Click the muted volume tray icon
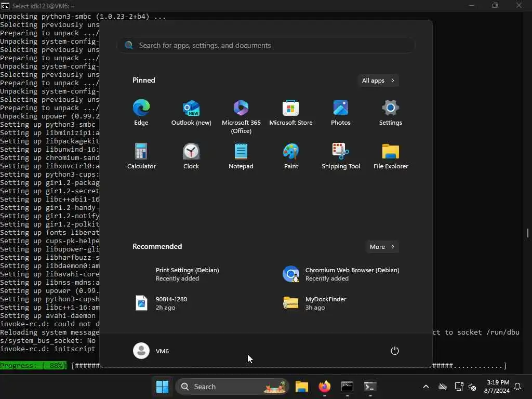The height and width of the screenshot is (399, 532). pyautogui.click(x=472, y=387)
